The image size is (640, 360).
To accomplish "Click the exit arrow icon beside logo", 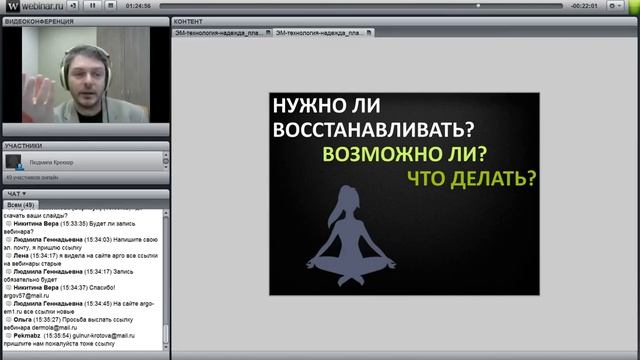I will pos(73,6).
